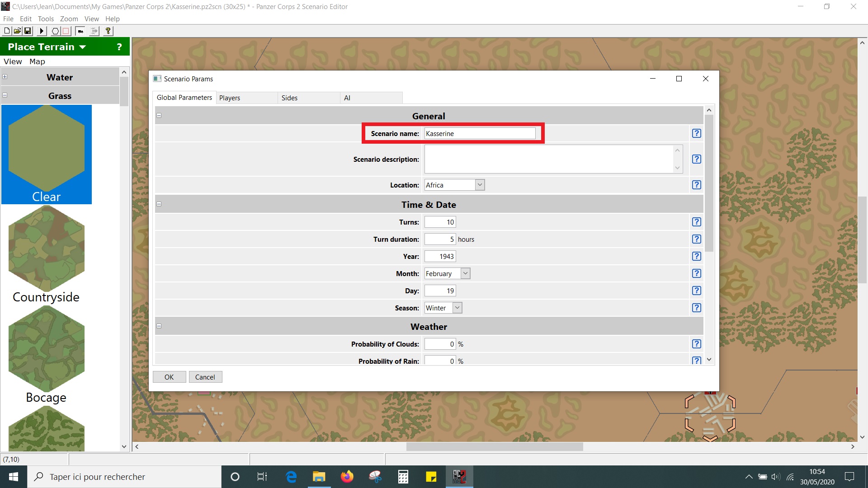Click the yellow question mark help icon
The height and width of the screenshot is (488, 868).
click(108, 31)
